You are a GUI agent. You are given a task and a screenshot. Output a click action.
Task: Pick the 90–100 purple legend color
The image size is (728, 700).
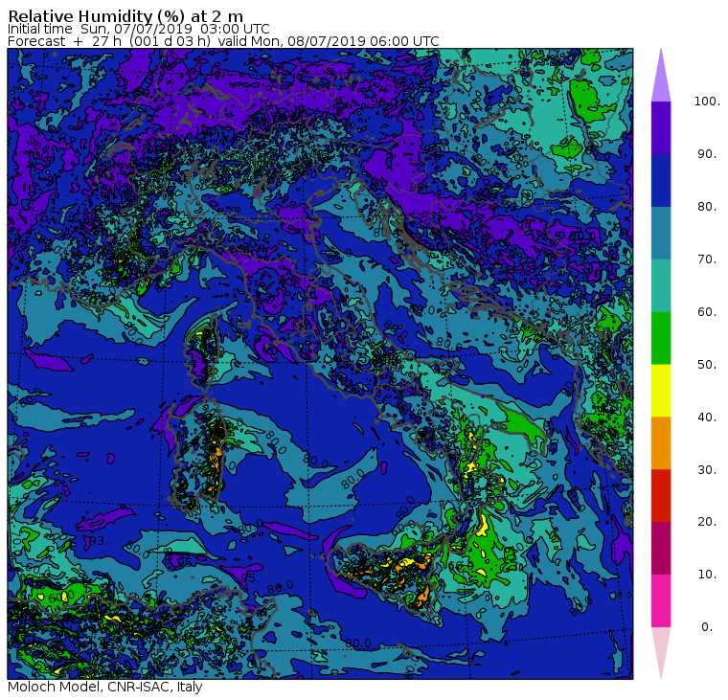point(661,127)
